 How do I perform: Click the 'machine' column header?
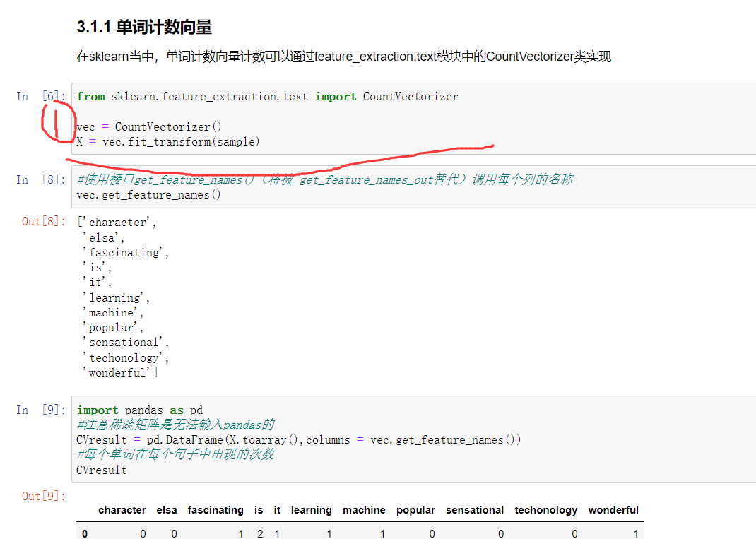pyautogui.click(x=364, y=510)
